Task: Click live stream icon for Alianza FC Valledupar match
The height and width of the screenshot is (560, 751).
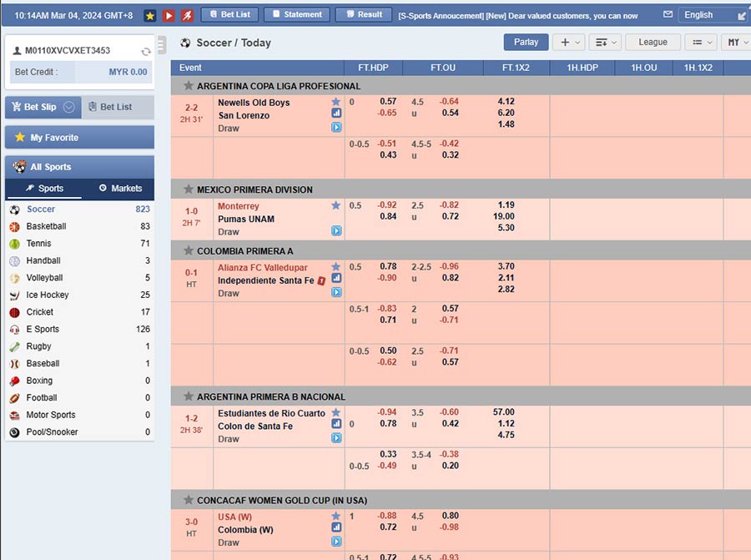Action: click(336, 292)
